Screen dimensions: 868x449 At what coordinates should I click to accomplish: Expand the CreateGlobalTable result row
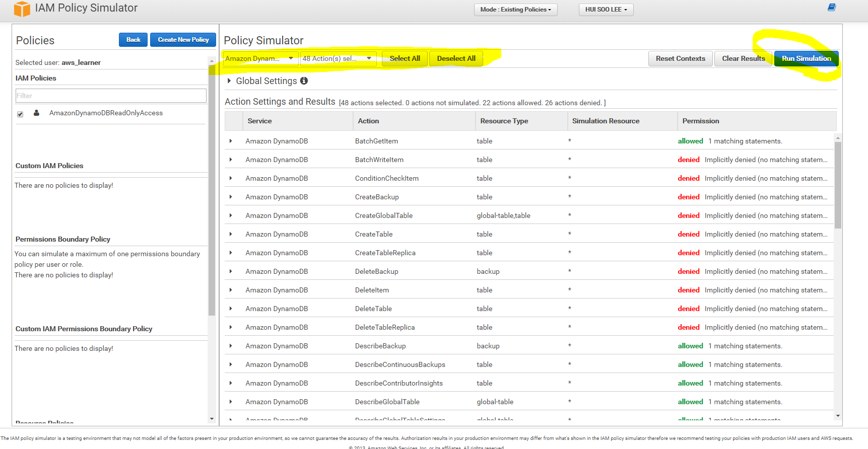click(231, 215)
